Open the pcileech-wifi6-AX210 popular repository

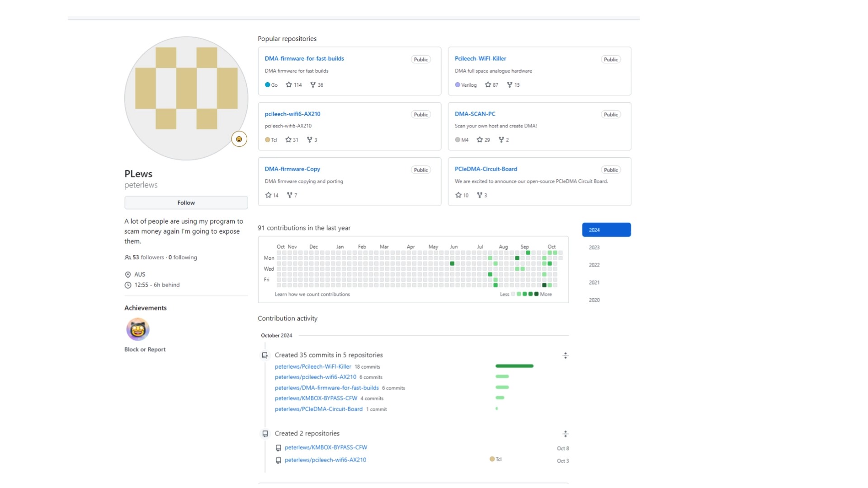point(292,114)
